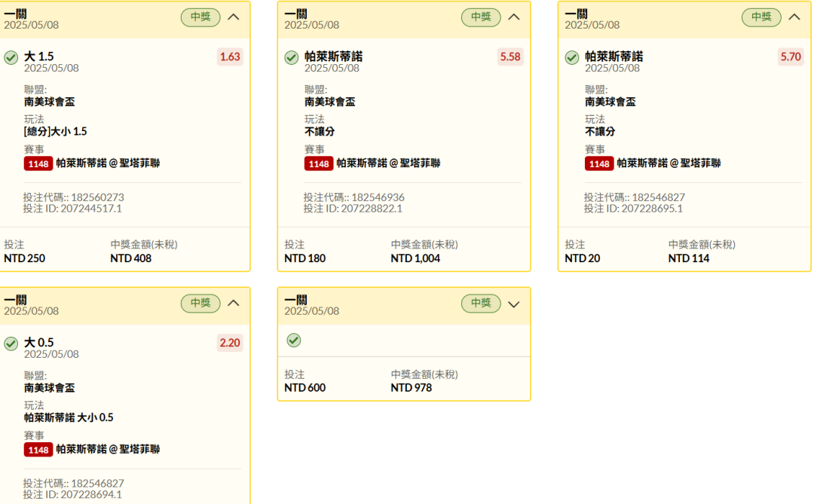Click stake amount NTD 600
814x504 pixels.
[x=304, y=388]
